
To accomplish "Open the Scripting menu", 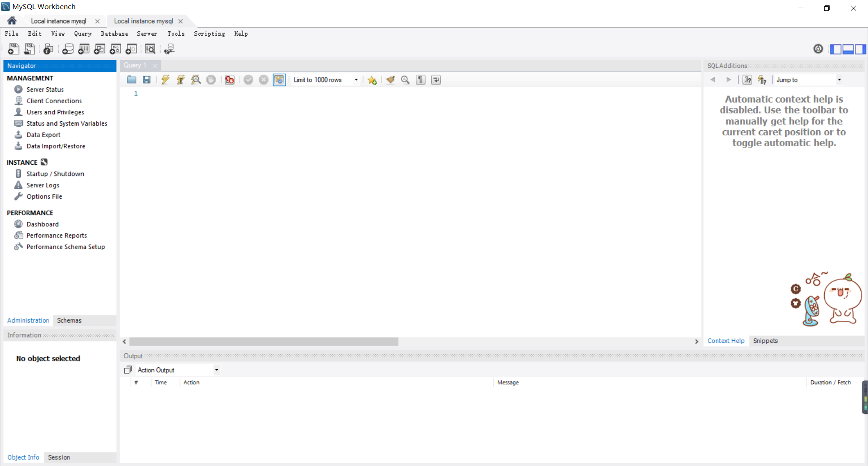I will (x=209, y=33).
